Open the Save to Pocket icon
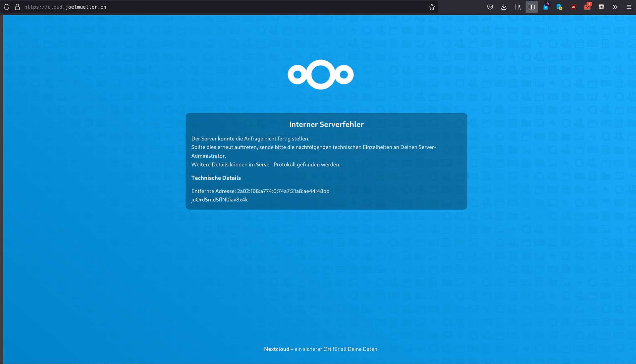Screen dimensions: 636x364 point(490,7)
